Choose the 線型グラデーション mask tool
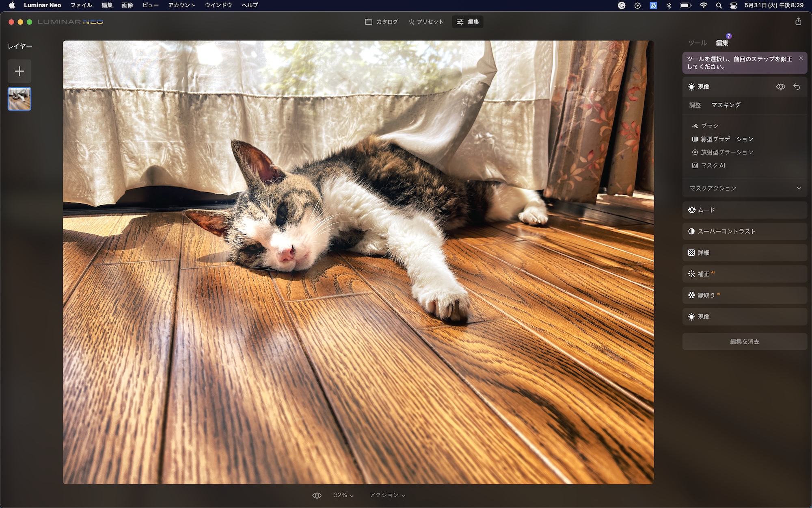The height and width of the screenshot is (508, 812). coord(726,139)
